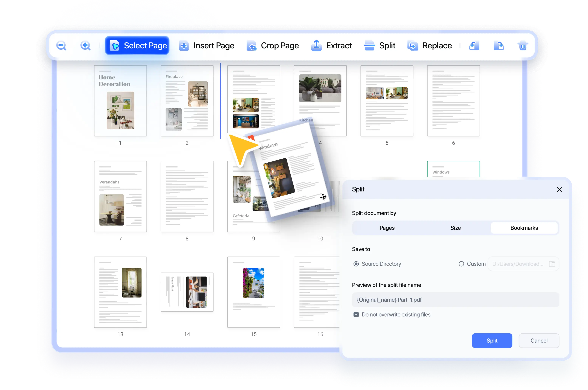Choose Size as the split method
The width and height of the screenshot is (588, 390).
[455, 228]
